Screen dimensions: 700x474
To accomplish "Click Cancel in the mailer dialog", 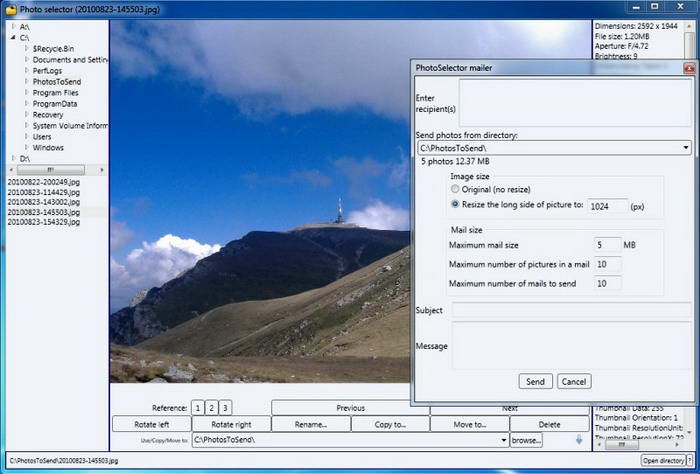I will 574,382.
